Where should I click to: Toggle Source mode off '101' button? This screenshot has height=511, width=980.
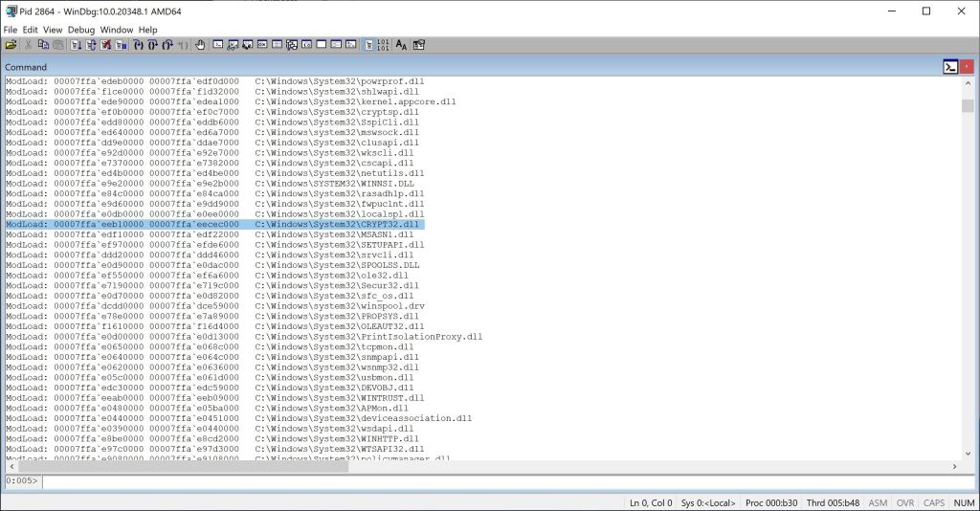coord(384,45)
